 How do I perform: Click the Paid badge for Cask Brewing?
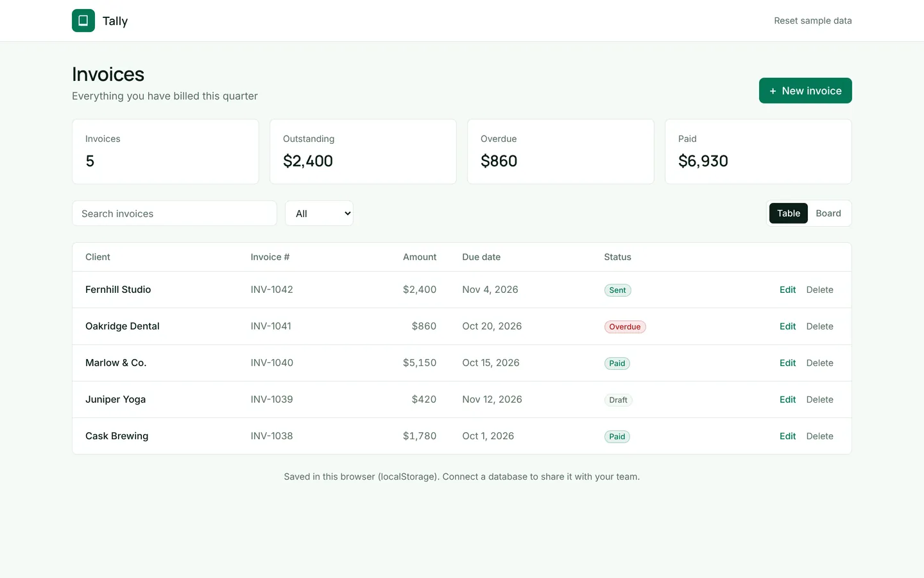[x=617, y=437]
